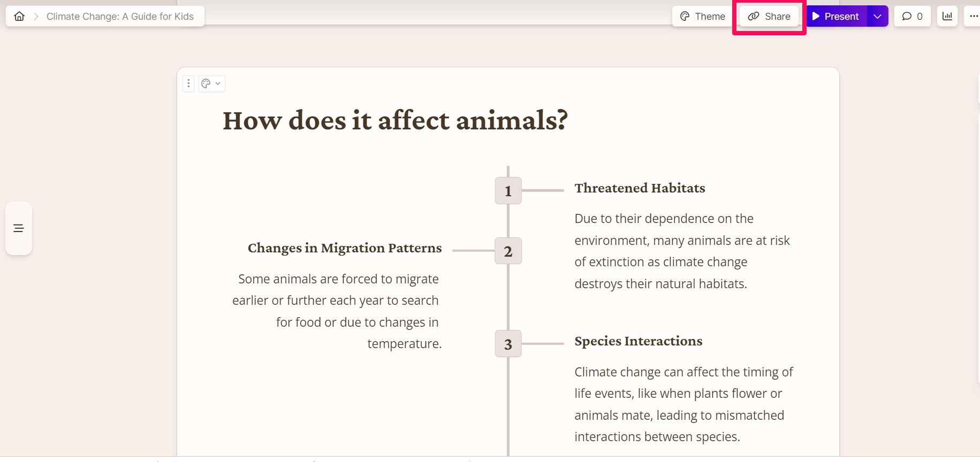Screen dimensions: 980x462
Task: Click the breadcrumb chevron separator
Action: [36, 17]
